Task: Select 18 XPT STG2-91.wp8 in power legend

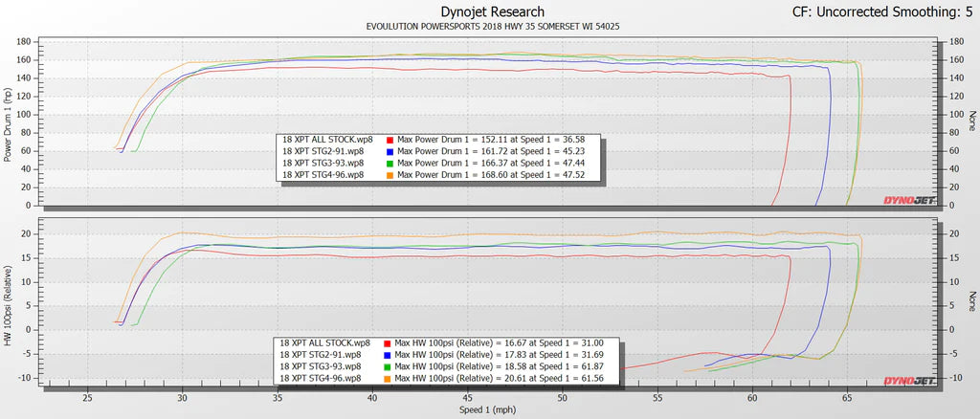Action: coord(323,151)
